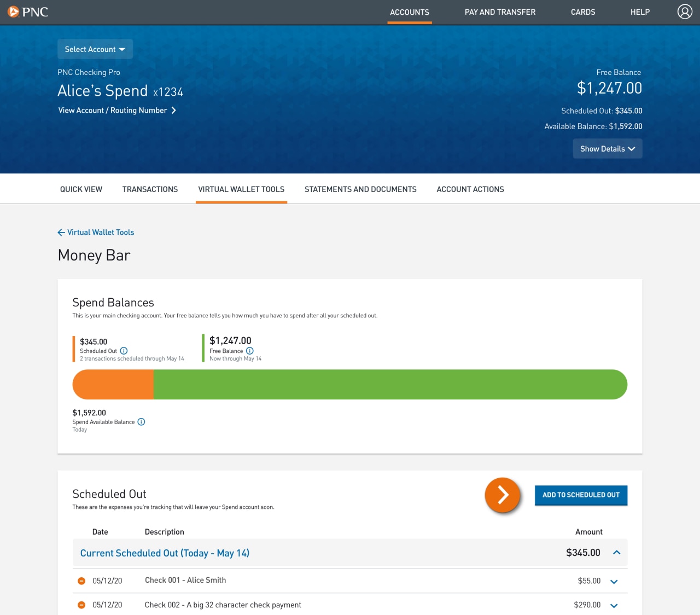700x615 pixels.
Task: Click the Scheduled Out info icon
Action: coord(124,351)
